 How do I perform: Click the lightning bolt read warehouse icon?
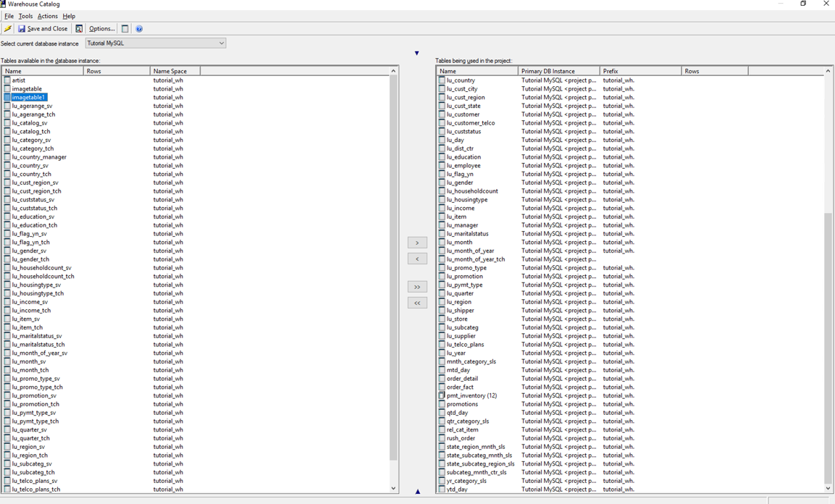point(8,29)
